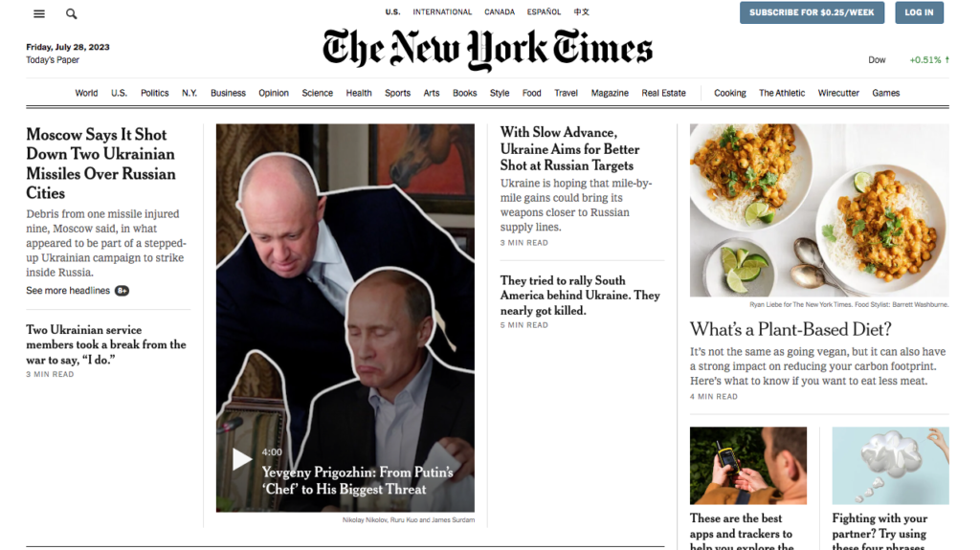
Task: Play the Prigozhin video
Action: [242, 459]
